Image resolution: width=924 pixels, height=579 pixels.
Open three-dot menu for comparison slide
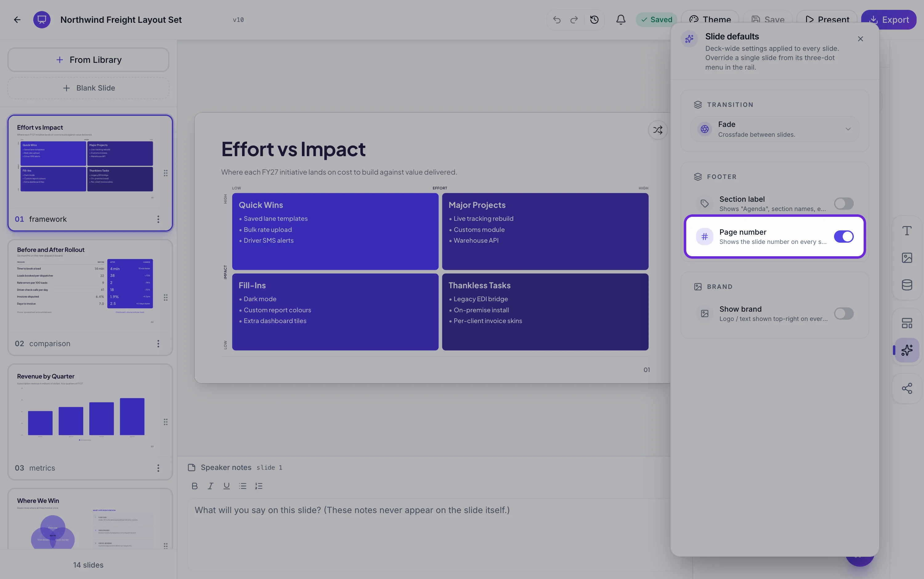tap(158, 343)
